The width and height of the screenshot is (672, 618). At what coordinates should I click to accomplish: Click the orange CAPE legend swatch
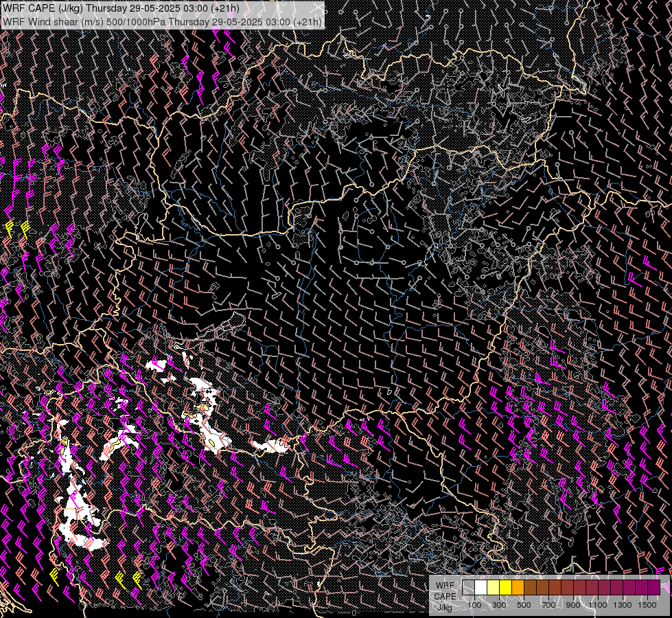coord(518,588)
